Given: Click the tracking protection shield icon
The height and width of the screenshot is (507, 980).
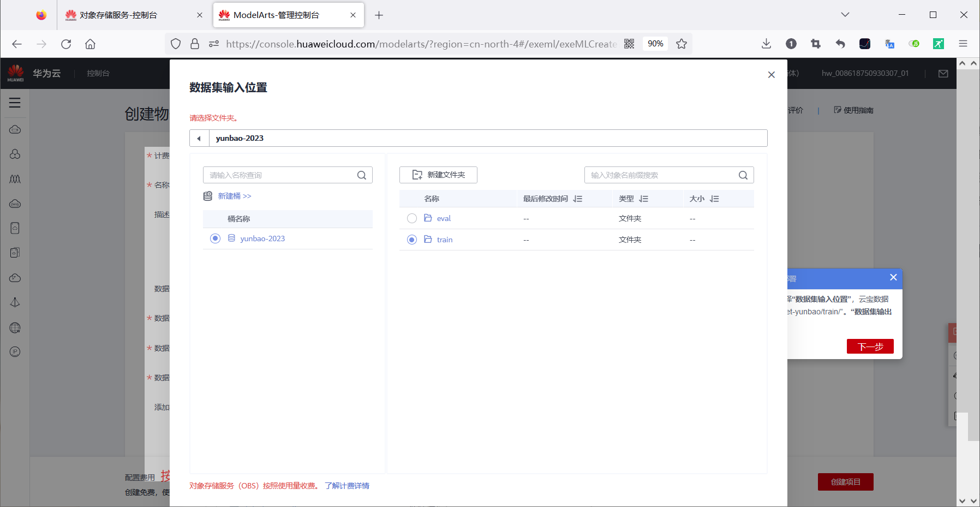Looking at the screenshot, I should (x=175, y=44).
